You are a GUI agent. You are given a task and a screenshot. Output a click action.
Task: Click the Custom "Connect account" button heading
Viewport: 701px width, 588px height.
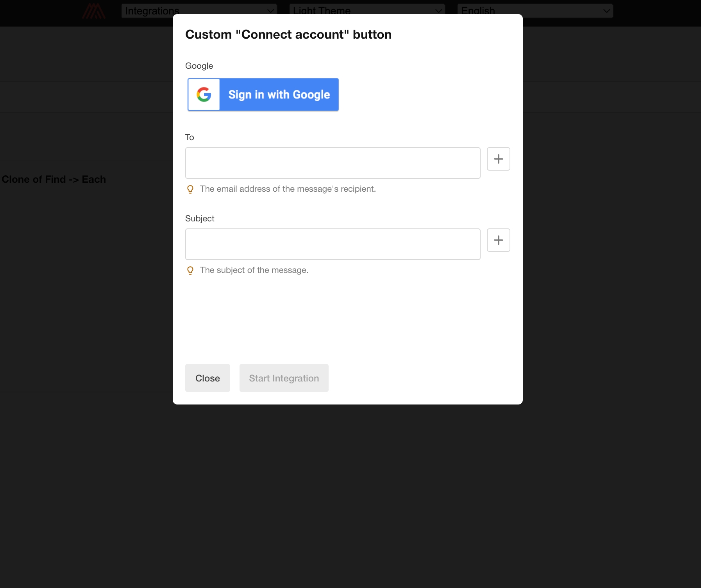288,34
